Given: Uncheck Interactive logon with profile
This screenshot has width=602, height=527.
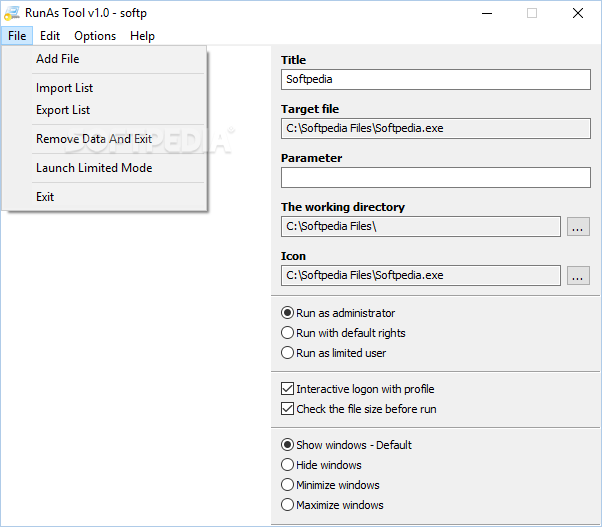Looking at the screenshot, I should coord(358,389).
